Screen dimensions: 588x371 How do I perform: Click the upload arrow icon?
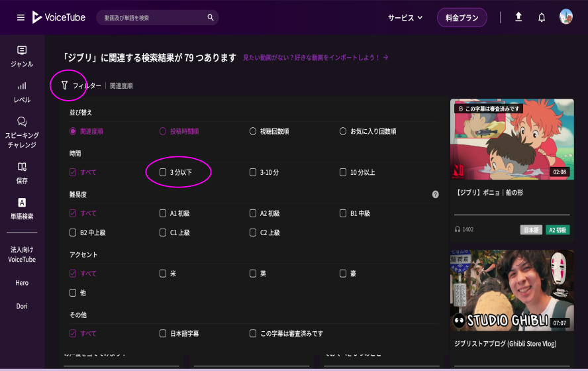click(x=518, y=17)
